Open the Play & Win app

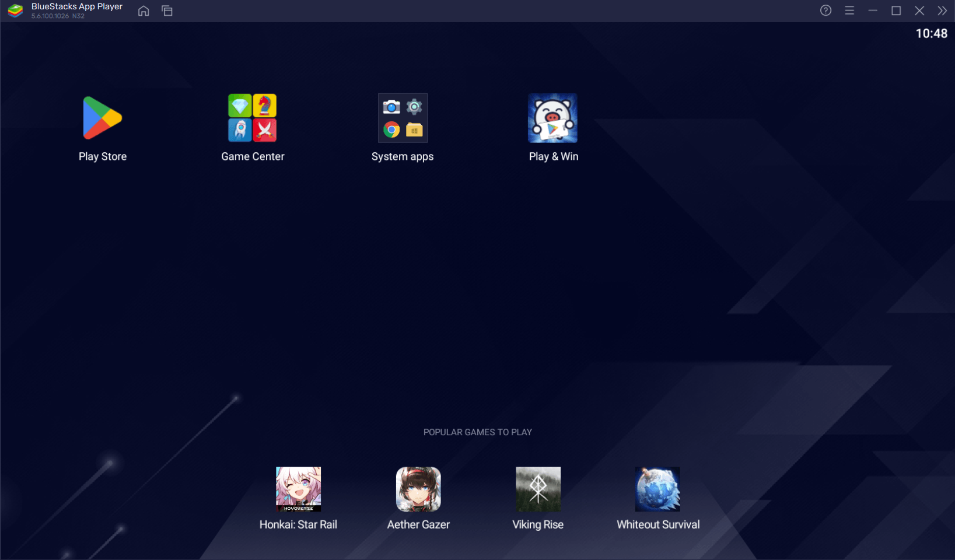click(x=552, y=118)
